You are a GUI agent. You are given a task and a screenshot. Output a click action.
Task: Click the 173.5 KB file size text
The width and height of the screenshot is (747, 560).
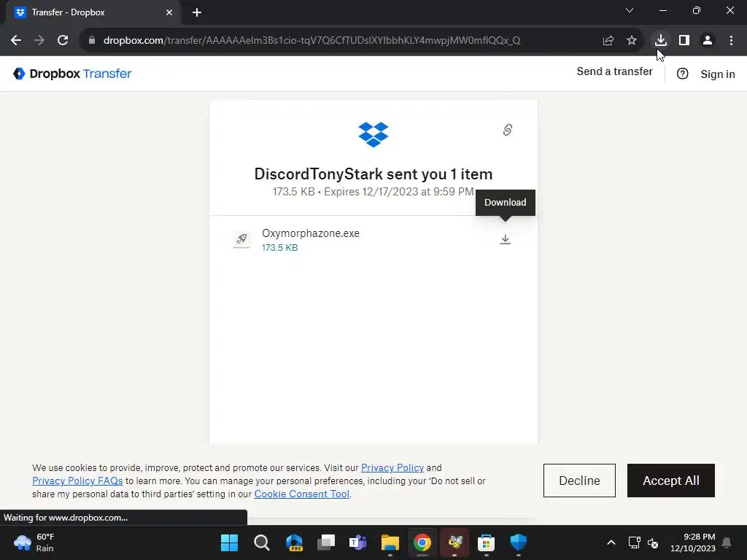tap(279, 248)
